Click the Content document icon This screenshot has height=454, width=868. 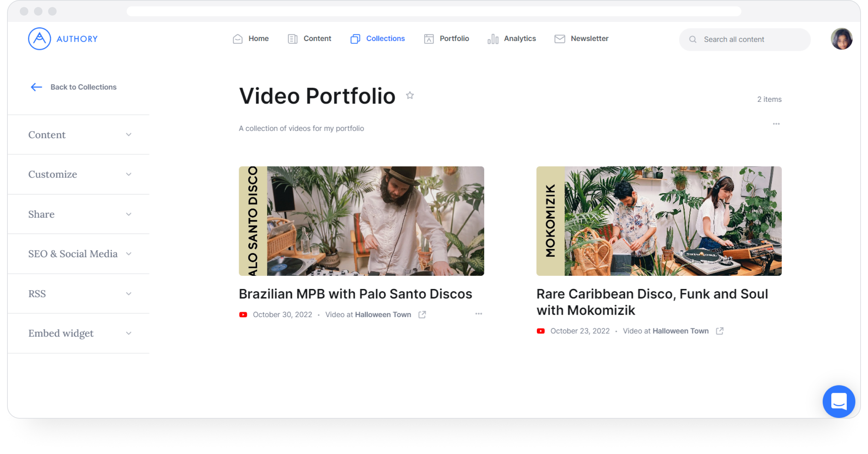293,39
